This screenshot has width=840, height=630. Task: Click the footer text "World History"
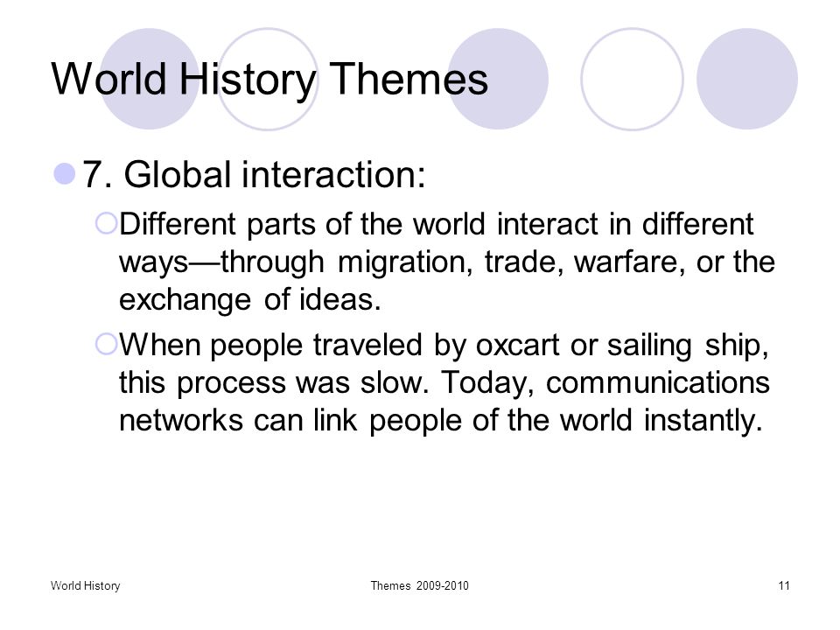click(x=85, y=585)
